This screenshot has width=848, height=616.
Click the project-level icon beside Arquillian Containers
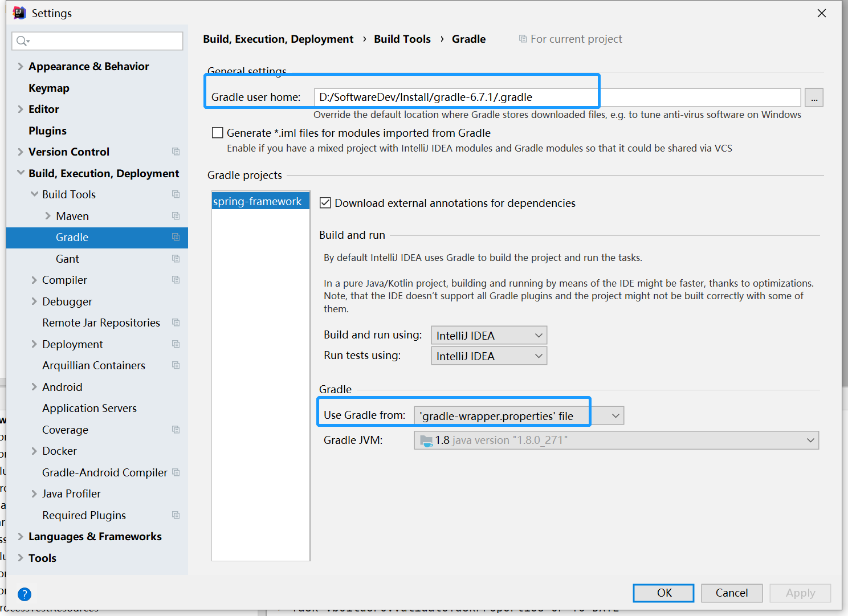[x=176, y=365]
